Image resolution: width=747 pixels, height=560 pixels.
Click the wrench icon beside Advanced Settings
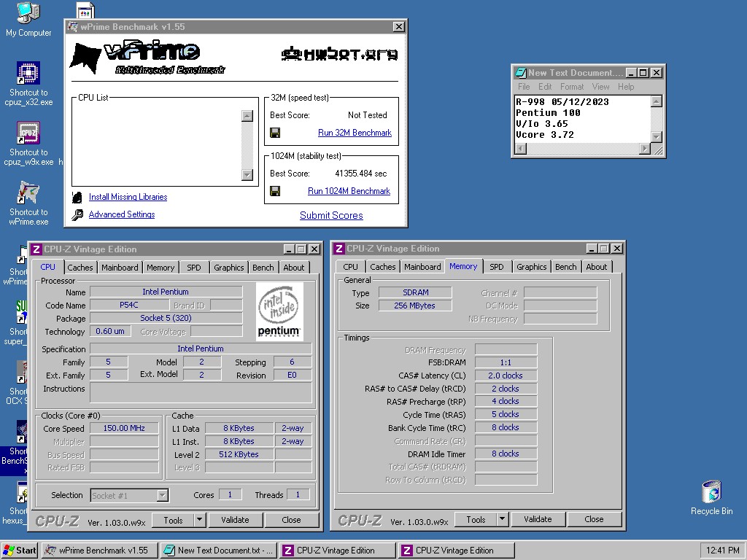(x=77, y=215)
